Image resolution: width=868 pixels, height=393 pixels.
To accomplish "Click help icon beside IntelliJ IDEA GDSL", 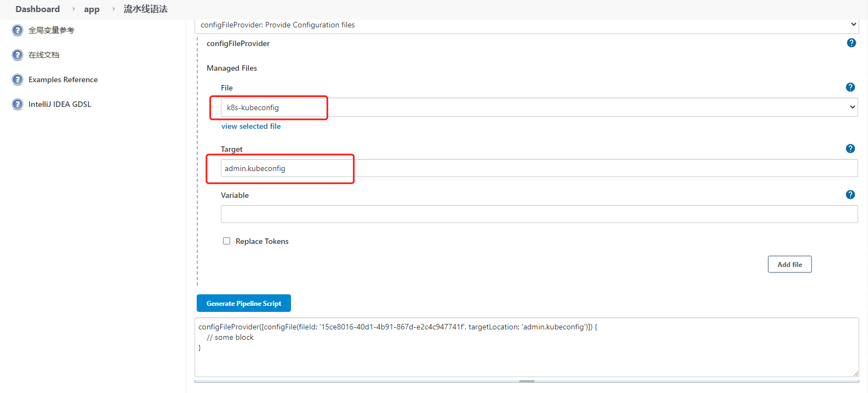I will 18,104.
